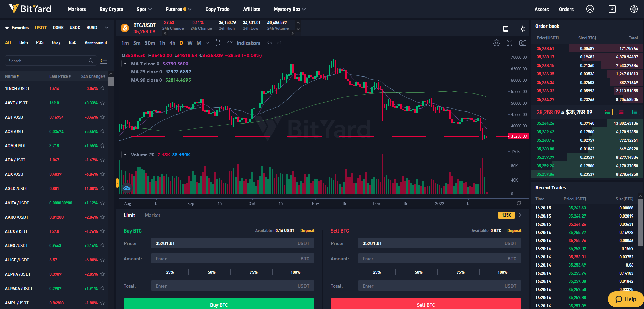Viewport: 644px width, 309px height.
Task: Show buy orders only in order book
Action: (634, 112)
